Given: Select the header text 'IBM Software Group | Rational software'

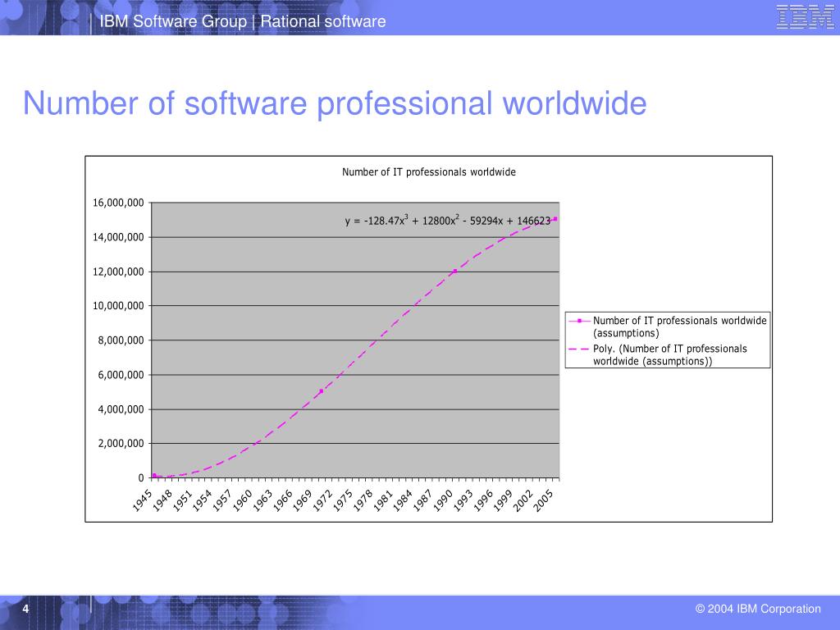Looking at the screenshot, I should point(243,21).
